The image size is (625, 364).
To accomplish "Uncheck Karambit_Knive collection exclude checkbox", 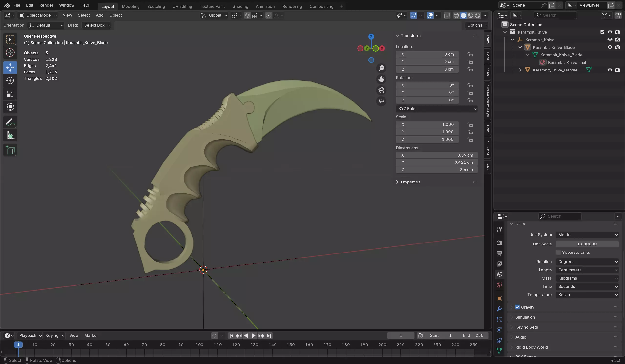I will click(x=602, y=32).
